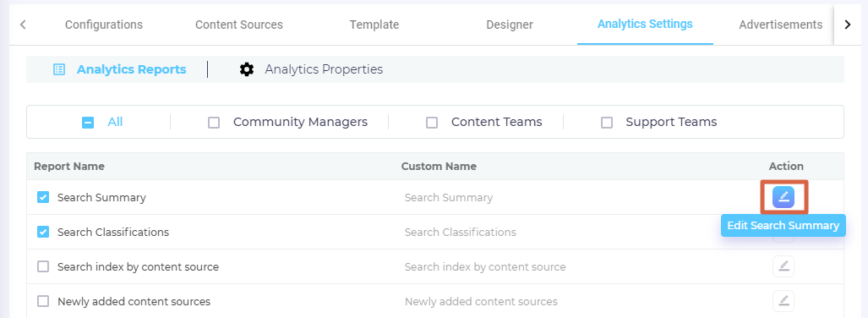Check the Community Managers filter
This screenshot has width=868, height=318.
tap(214, 123)
